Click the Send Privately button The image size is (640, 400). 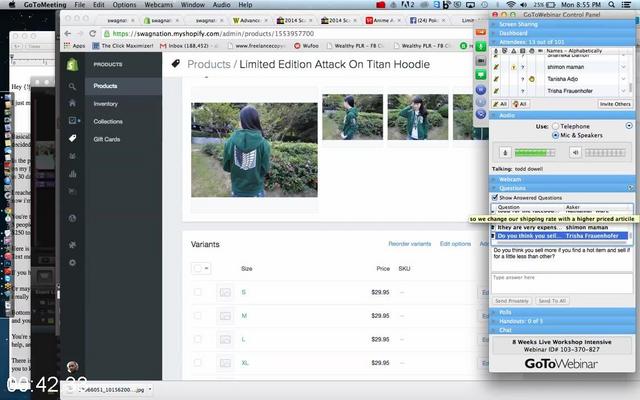click(512, 301)
